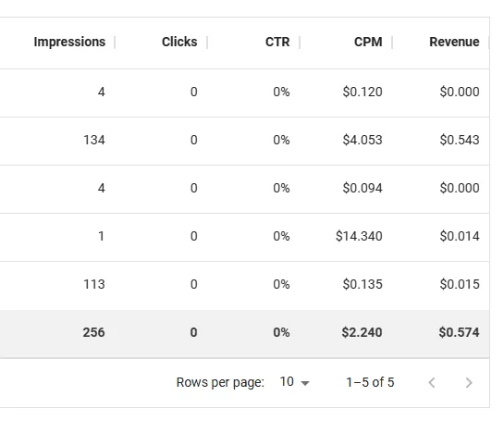
Task: Sort by the CTR column header
Action: click(277, 42)
